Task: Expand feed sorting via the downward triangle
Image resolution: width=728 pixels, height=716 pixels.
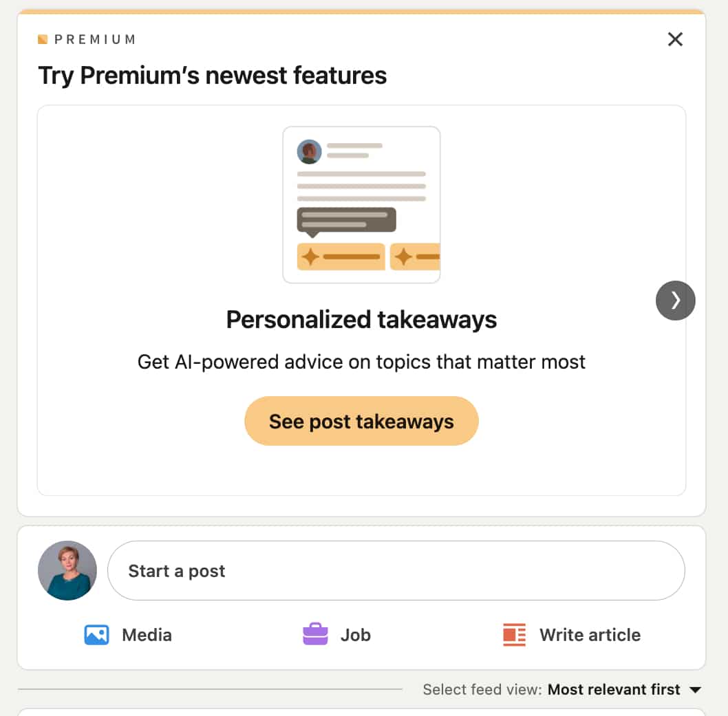Action: tap(696, 689)
